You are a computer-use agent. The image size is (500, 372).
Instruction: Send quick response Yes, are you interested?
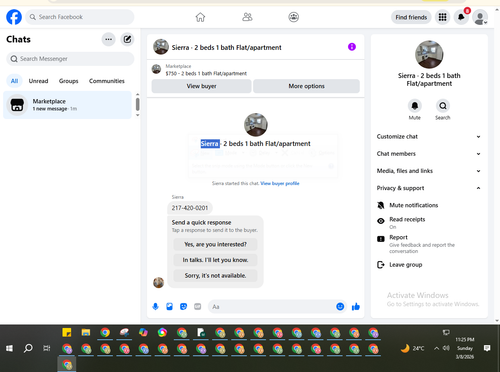point(215,244)
